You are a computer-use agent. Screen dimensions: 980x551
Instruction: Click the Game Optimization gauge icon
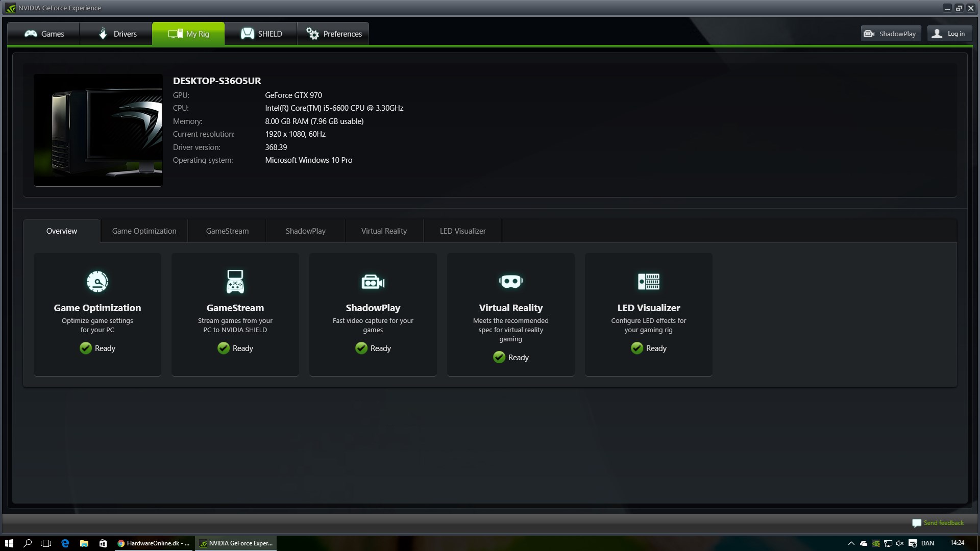pos(97,282)
